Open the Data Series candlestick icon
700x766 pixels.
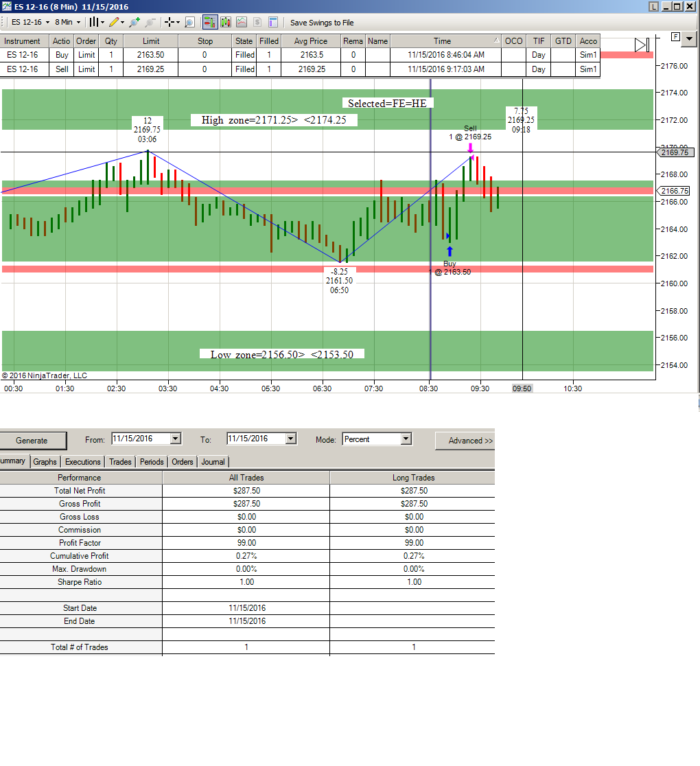tap(226, 22)
